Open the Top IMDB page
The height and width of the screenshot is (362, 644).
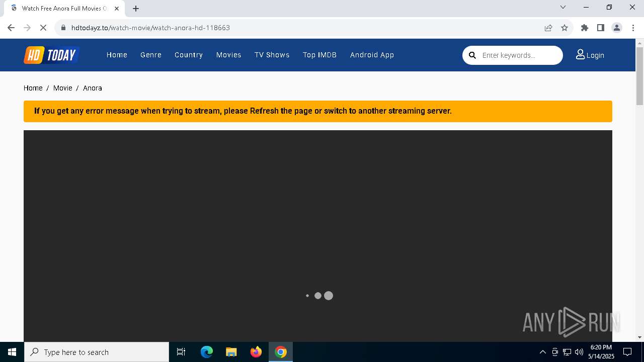click(319, 55)
